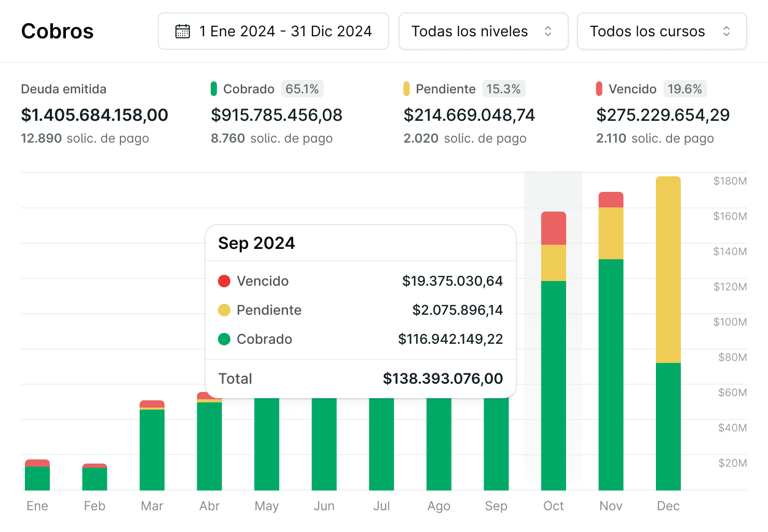Viewport: 768px width, 532px height.
Task: Click the red Vencido legend marker
Action: [x=599, y=89]
